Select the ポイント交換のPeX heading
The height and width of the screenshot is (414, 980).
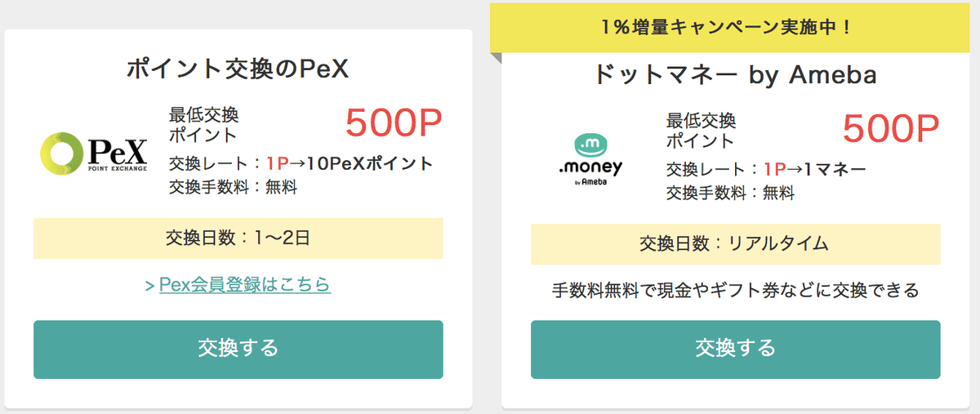click(238, 70)
